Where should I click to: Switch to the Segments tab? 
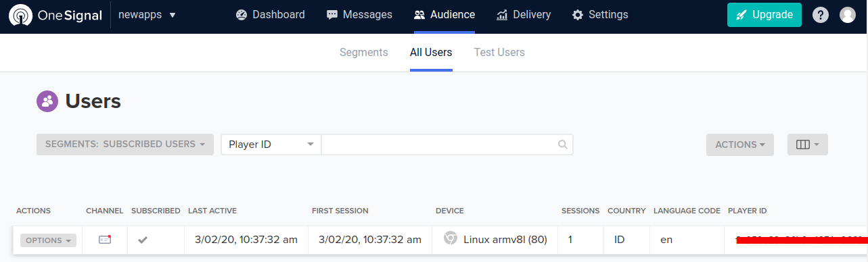[364, 53]
